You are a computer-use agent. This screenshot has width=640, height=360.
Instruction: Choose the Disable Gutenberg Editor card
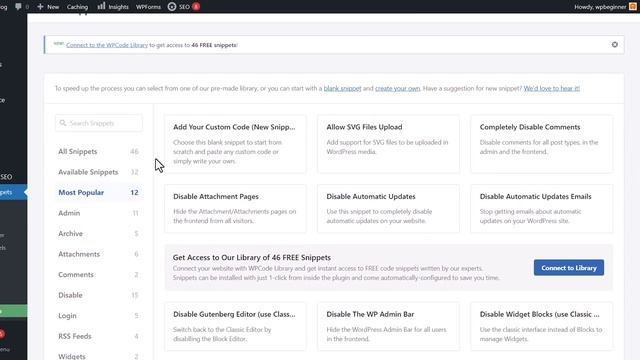pos(235,326)
